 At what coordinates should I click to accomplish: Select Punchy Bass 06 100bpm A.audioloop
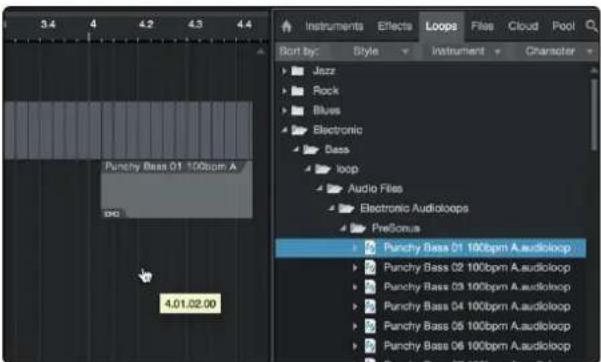477,346
